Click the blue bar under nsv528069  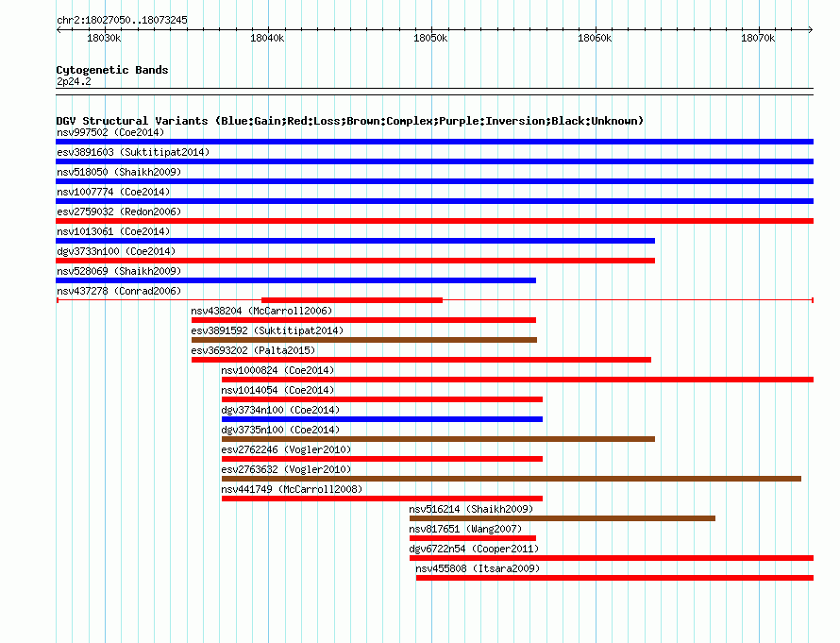click(x=295, y=280)
